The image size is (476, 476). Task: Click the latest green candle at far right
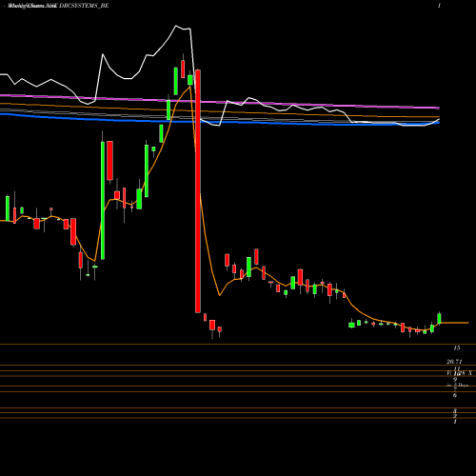click(439, 319)
